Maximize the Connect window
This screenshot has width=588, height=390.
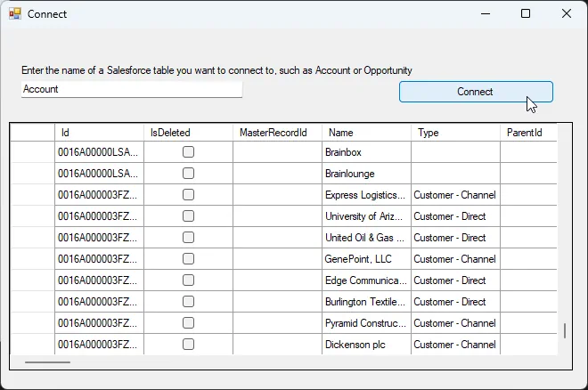[526, 13]
